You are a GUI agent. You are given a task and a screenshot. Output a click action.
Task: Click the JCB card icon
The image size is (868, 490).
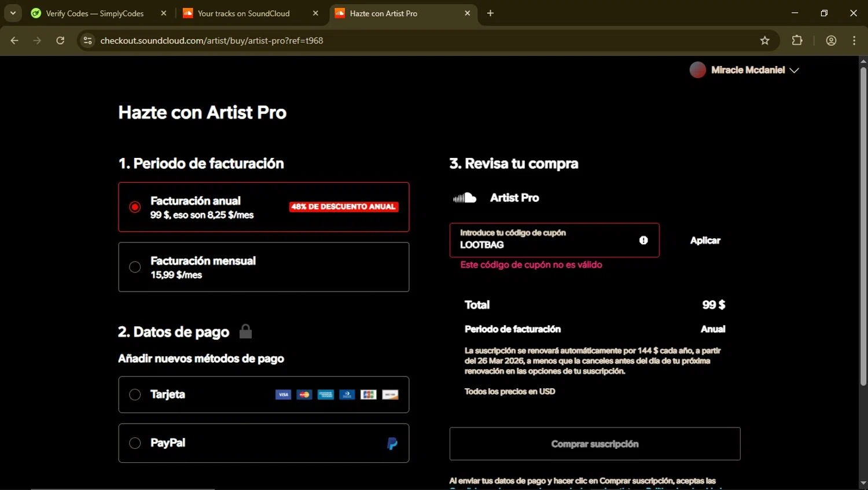point(369,395)
